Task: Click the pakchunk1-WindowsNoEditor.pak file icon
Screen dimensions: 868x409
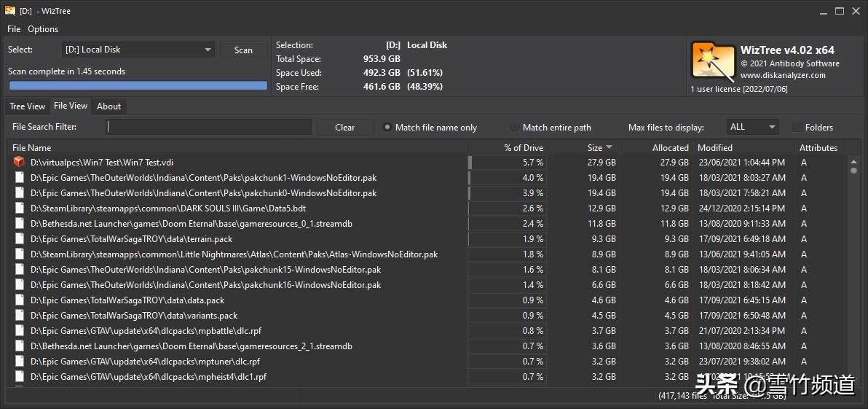Action: 19,178
